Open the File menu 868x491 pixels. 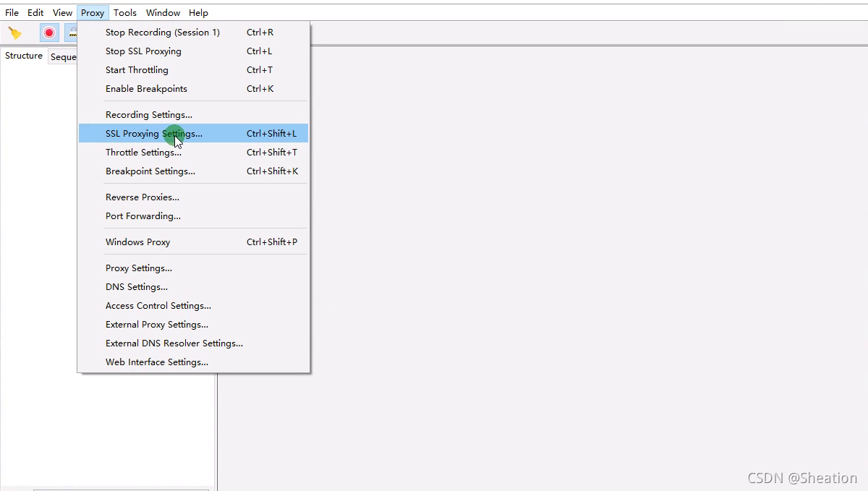[x=12, y=12]
